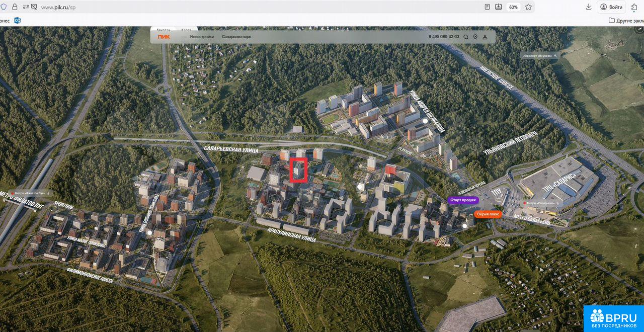Open the user profile icon in header
Image resolution: width=644 pixels, height=332 pixels.
(485, 37)
